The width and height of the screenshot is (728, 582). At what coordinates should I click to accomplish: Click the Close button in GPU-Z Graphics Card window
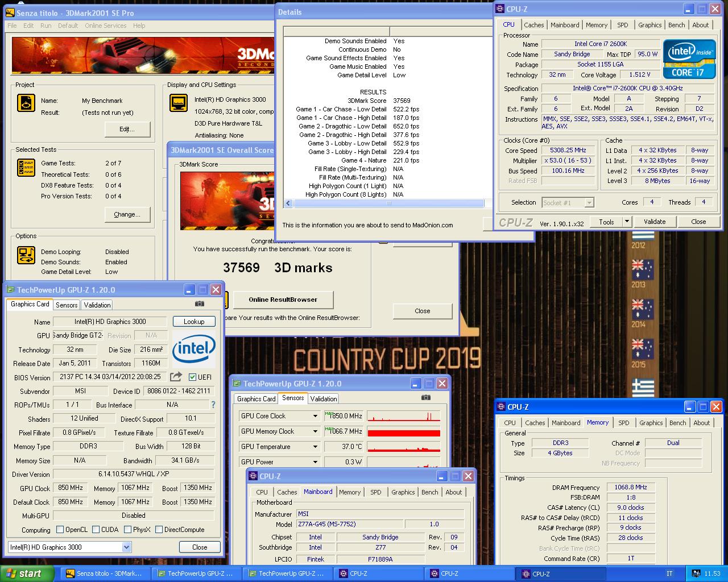[200, 547]
